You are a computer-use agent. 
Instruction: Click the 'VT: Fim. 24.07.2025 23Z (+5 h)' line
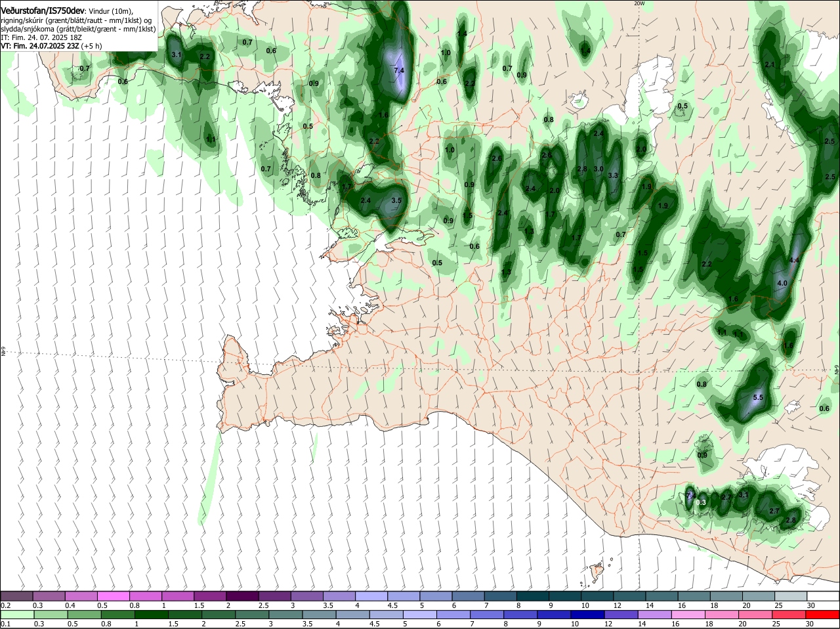tap(51, 46)
